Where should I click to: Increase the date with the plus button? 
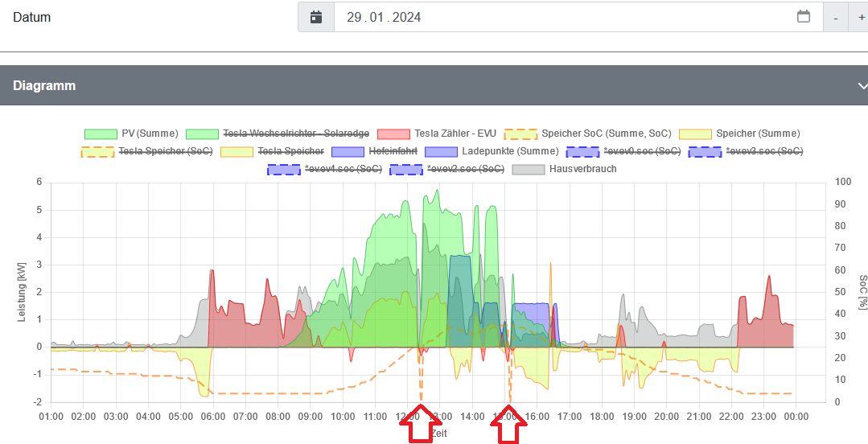pyautogui.click(x=861, y=18)
